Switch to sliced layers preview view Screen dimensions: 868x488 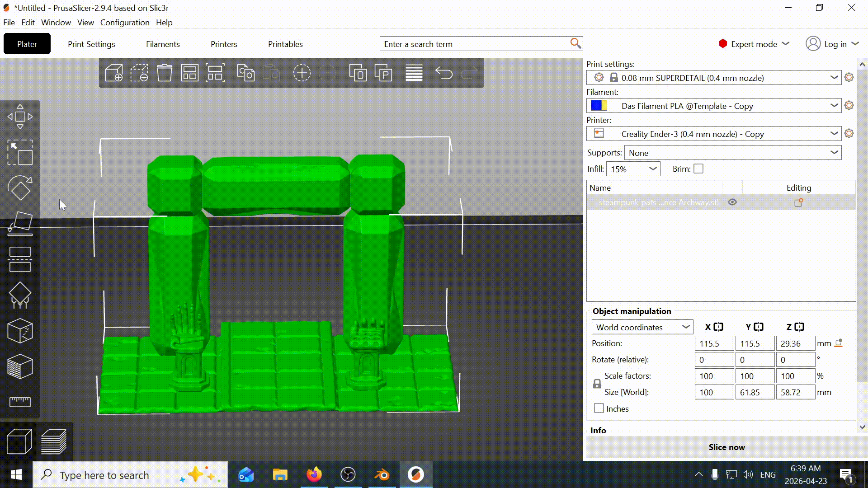54,441
